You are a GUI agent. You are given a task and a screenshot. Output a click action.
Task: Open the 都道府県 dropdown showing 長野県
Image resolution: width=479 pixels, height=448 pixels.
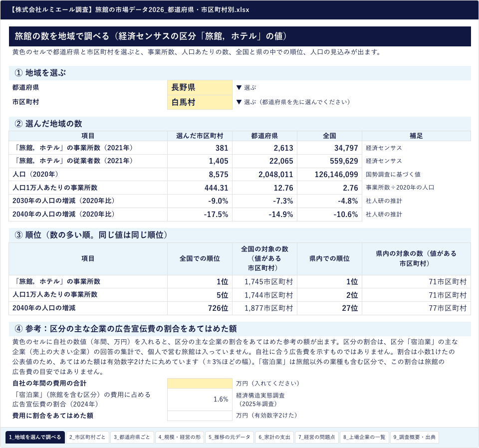[200, 87]
